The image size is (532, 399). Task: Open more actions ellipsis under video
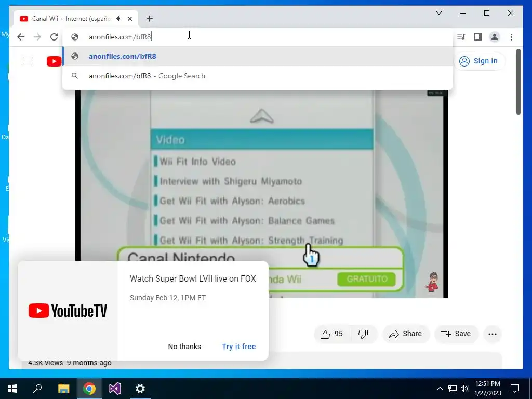493,334
